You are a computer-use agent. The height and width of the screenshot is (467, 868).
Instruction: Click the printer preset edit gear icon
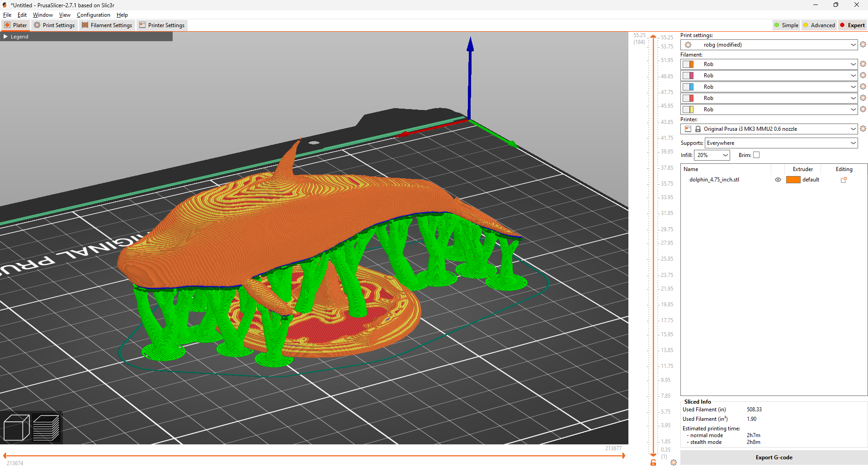coord(863,129)
